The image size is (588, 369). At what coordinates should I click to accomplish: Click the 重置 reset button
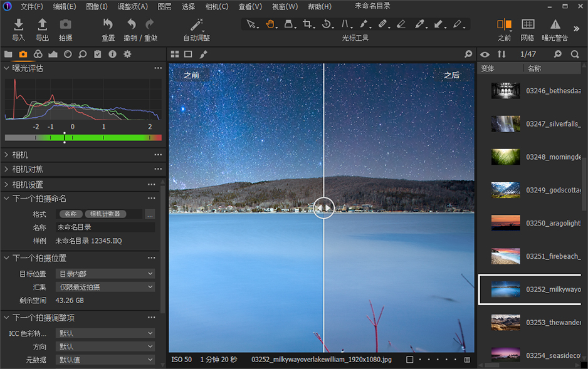click(107, 28)
